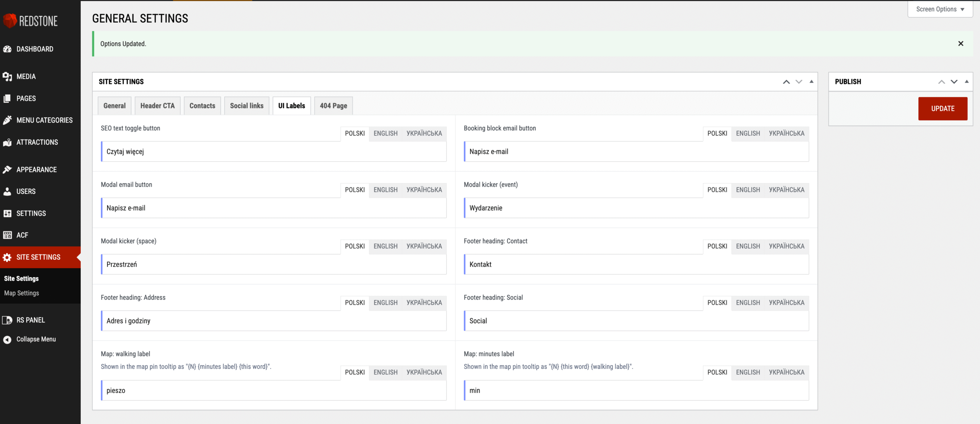980x424 pixels.
Task: Open the 404 Page tab
Action: click(333, 106)
